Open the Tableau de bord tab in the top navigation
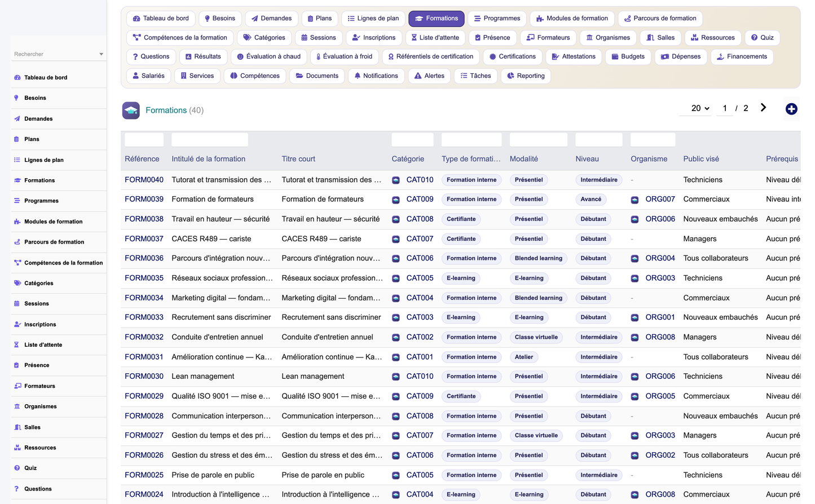This screenshot has width=815, height=504. [x=161, y=19]
